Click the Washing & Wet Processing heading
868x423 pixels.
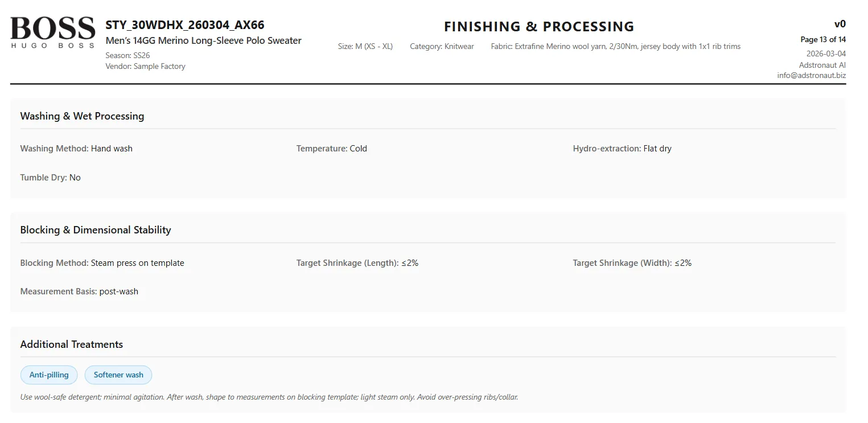pyautogui.click(x=82, y=116)
